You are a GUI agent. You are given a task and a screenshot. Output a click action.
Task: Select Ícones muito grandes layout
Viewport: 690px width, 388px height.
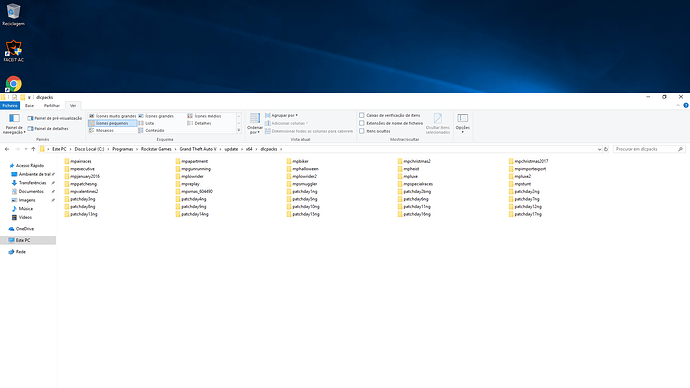coord(113,116)
